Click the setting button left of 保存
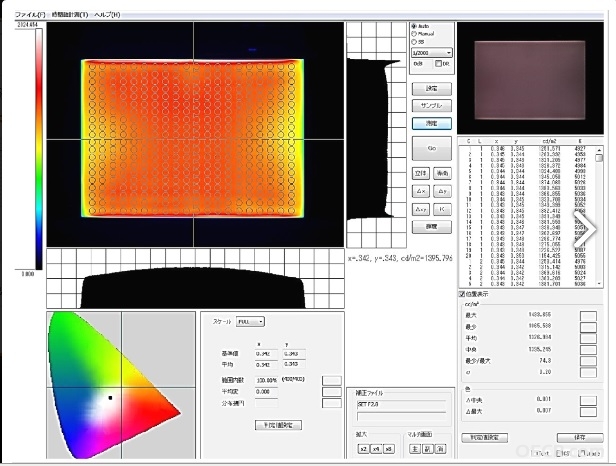Image resolution: width=616 pixels, height=466 pixels. pyautogui.click(x=485, y=437)
